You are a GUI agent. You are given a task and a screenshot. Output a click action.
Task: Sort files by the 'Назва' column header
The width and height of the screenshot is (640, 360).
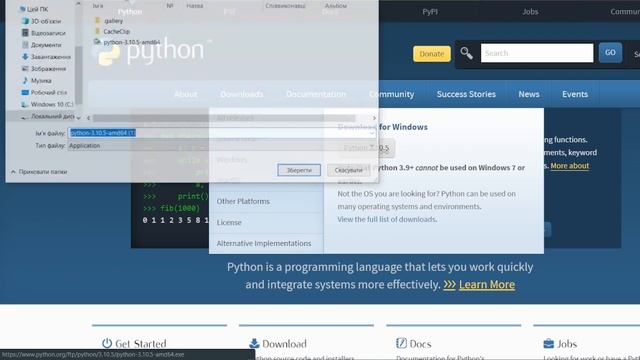coord(195,6)
